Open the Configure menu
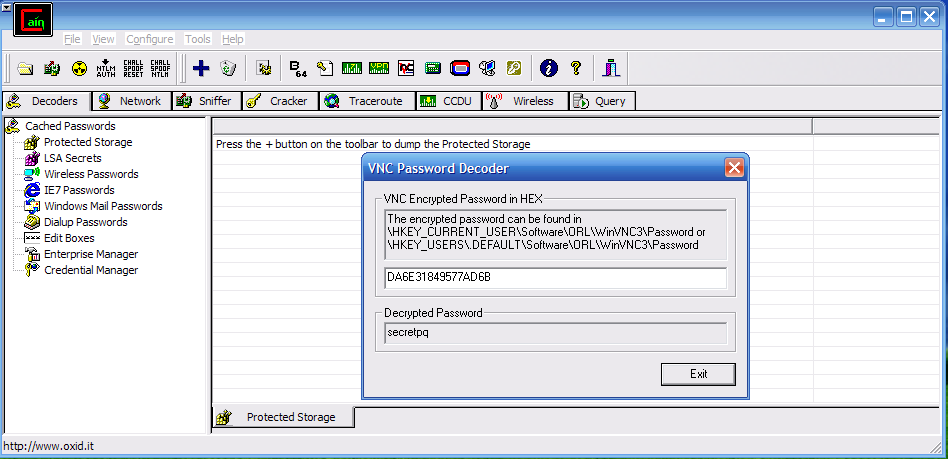This screenshot has height=459, width=948. (x=150, y=39)
